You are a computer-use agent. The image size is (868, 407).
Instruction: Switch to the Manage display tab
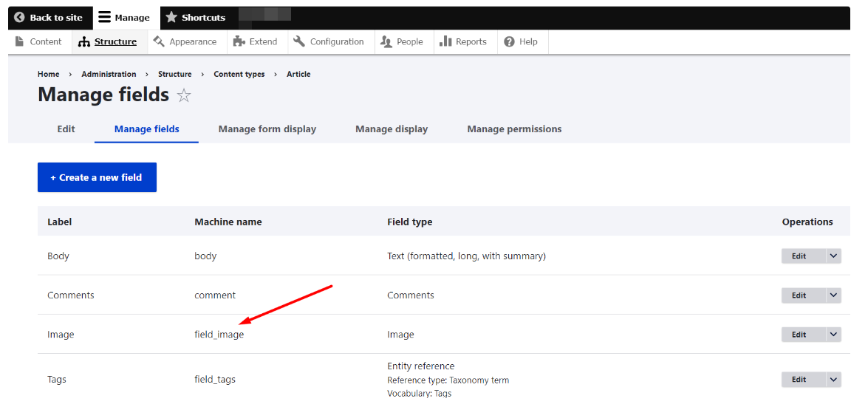[392, 129]
